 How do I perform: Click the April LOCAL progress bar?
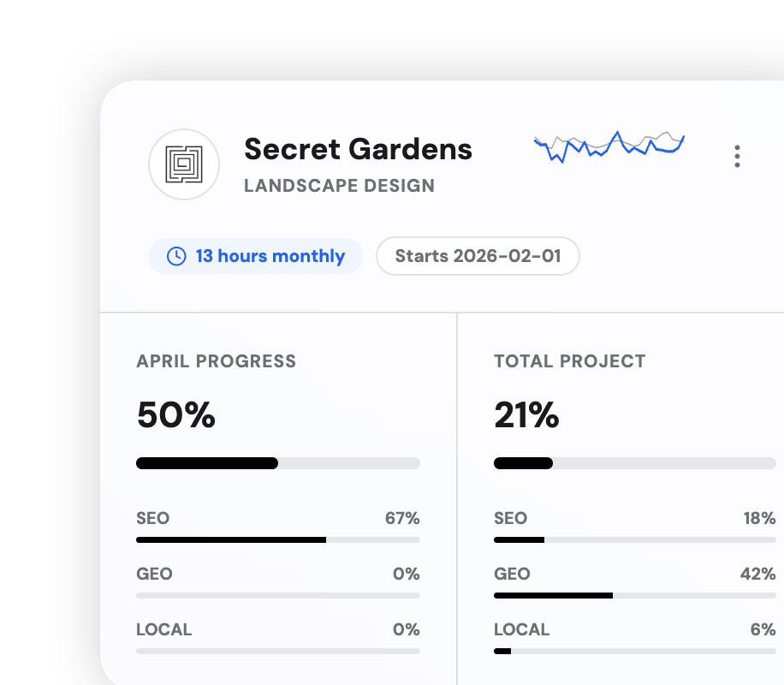point(278,651)
